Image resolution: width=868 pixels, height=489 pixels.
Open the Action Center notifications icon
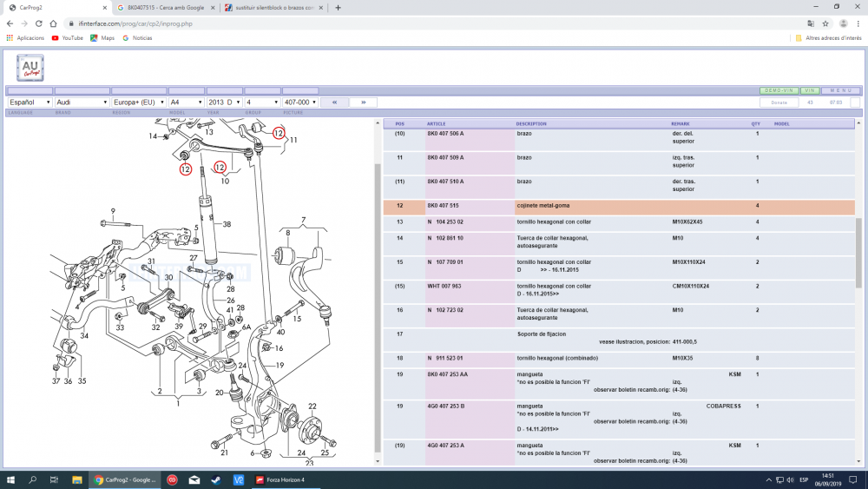[853, 479]
